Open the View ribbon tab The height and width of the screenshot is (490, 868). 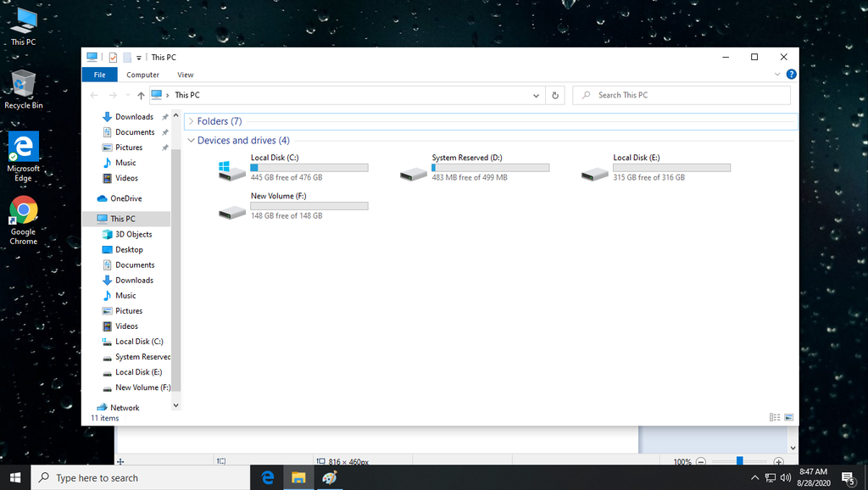coord(185,75)
